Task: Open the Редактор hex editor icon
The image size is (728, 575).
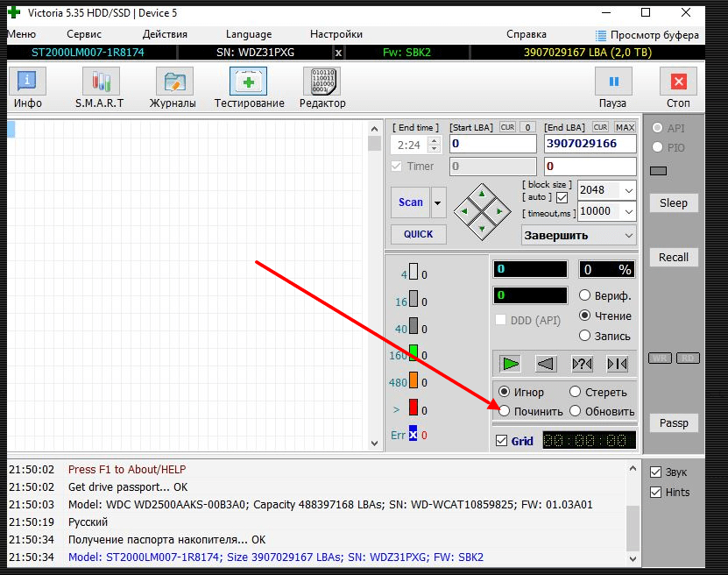Action: (322, 82)
